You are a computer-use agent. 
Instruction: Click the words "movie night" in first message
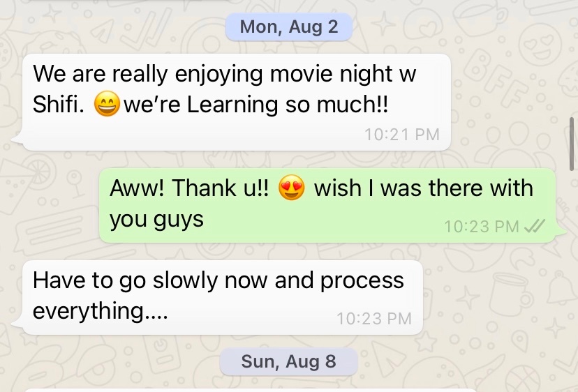pos(331,74)
